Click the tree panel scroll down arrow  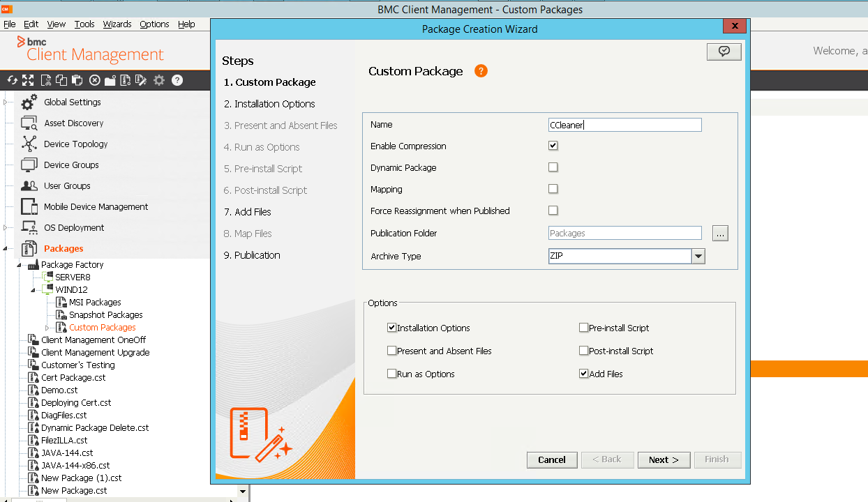(x=243, y=492)
